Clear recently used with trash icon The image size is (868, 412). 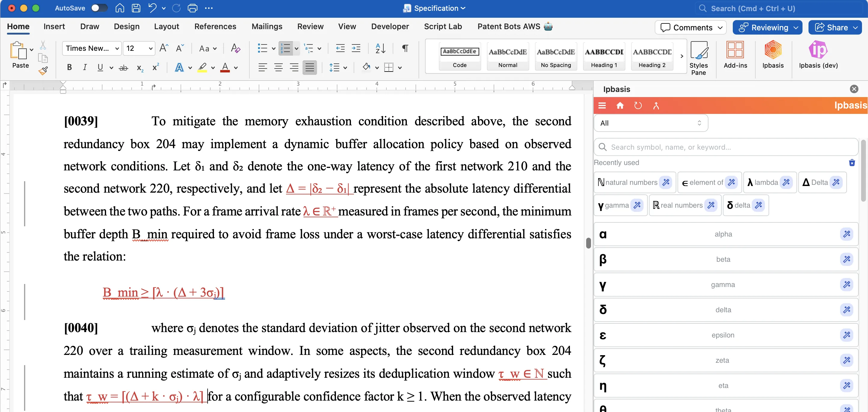click(x=852, y=163)
